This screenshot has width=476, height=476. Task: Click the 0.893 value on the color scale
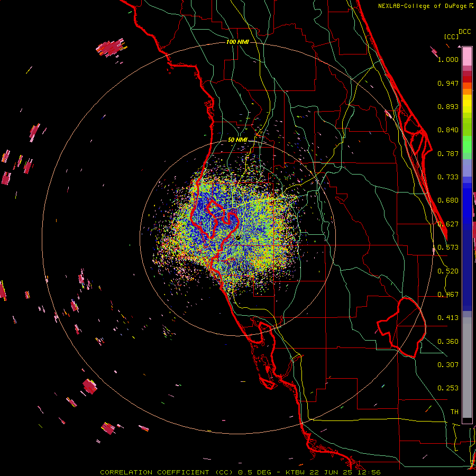(x=448, y=106)
